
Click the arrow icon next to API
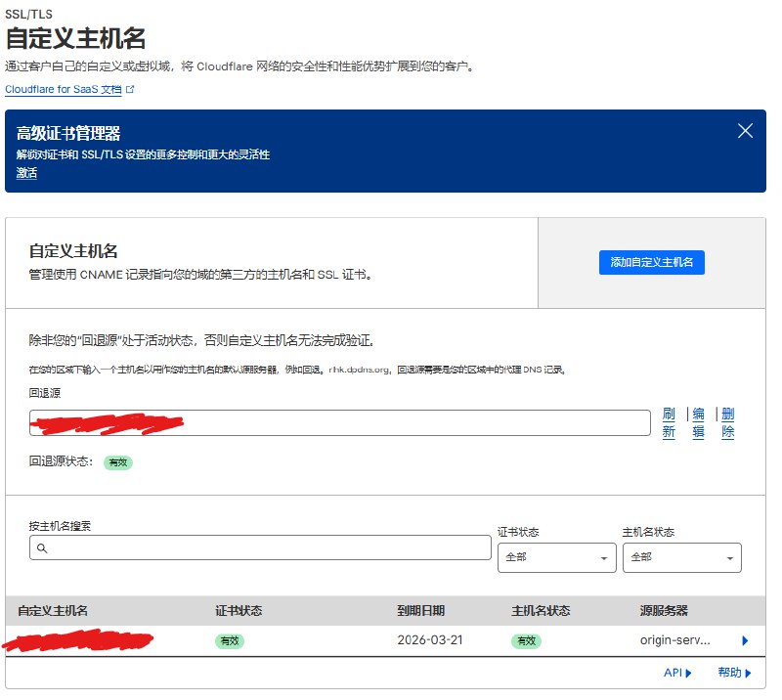(x=688, y=674)
